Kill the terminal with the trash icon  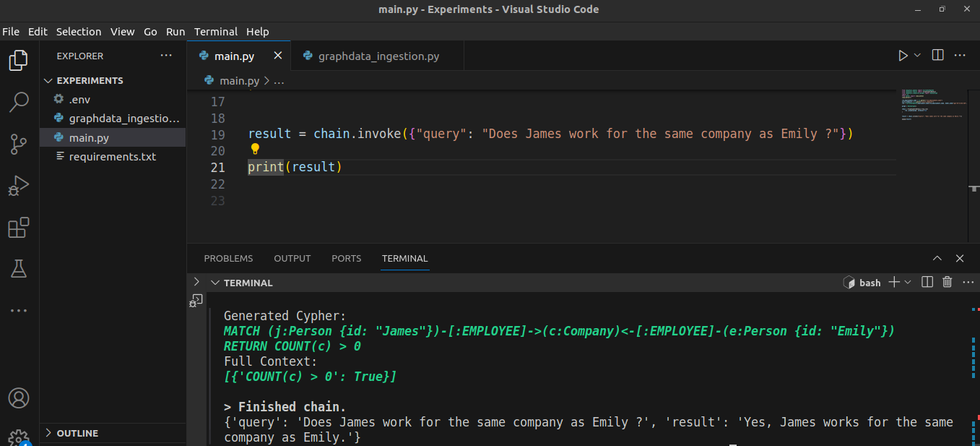tap(947, 282)
